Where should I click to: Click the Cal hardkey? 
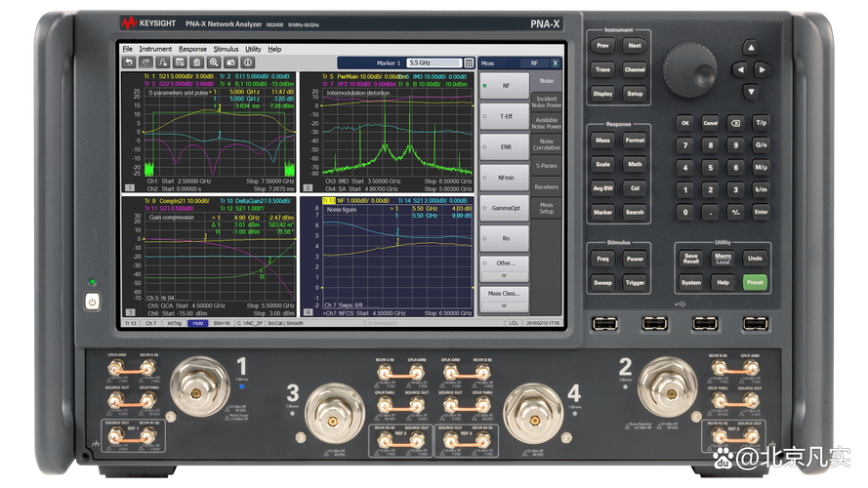(635, 188)
